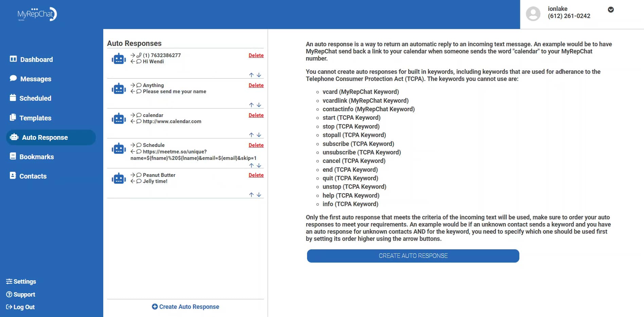644x317 pixels.
Task: Click Create Auto Response below the response list
Action: point(185,306)
